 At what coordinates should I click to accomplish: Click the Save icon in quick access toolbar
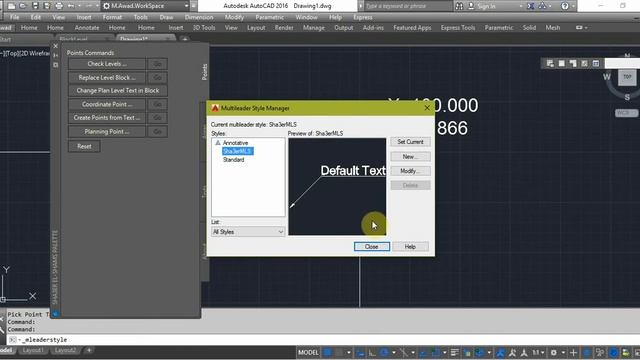tap(36, 6)
